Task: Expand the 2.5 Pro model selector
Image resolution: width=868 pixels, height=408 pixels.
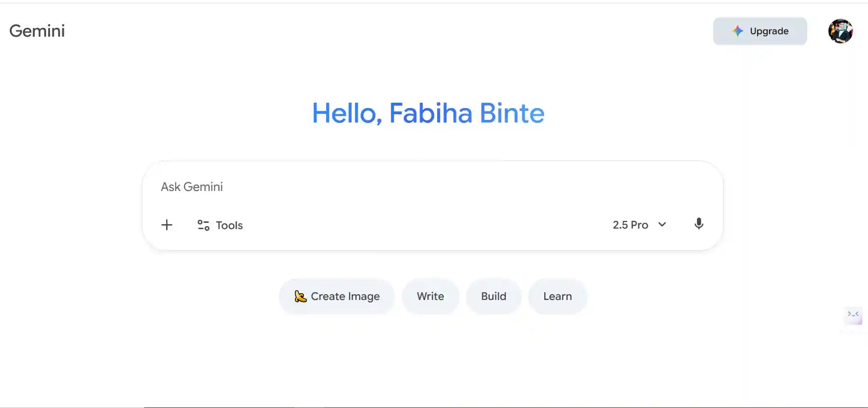Action: pyautogui.click(x=631, y=225)
